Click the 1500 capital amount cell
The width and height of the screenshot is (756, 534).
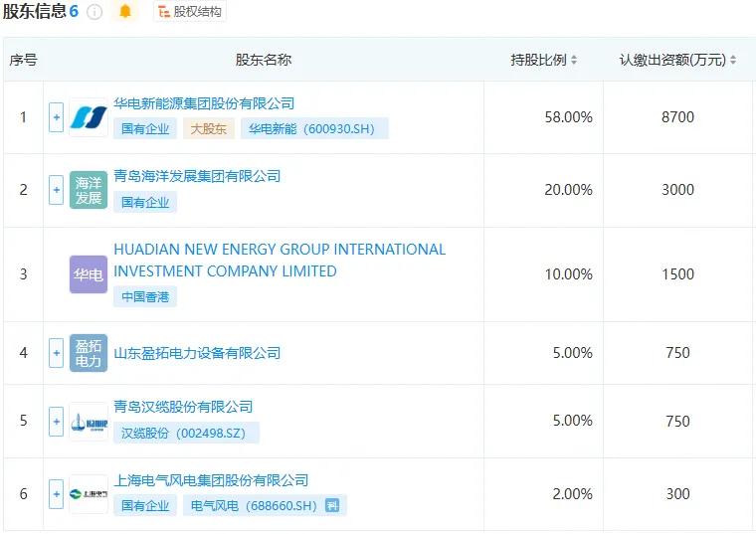tap(677, 274)
